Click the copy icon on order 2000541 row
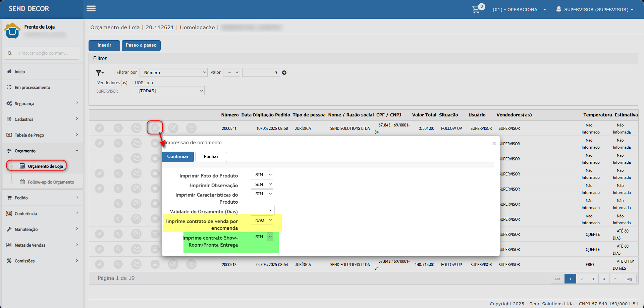Screen dimensions: 644x308 [x=136, y=128]
